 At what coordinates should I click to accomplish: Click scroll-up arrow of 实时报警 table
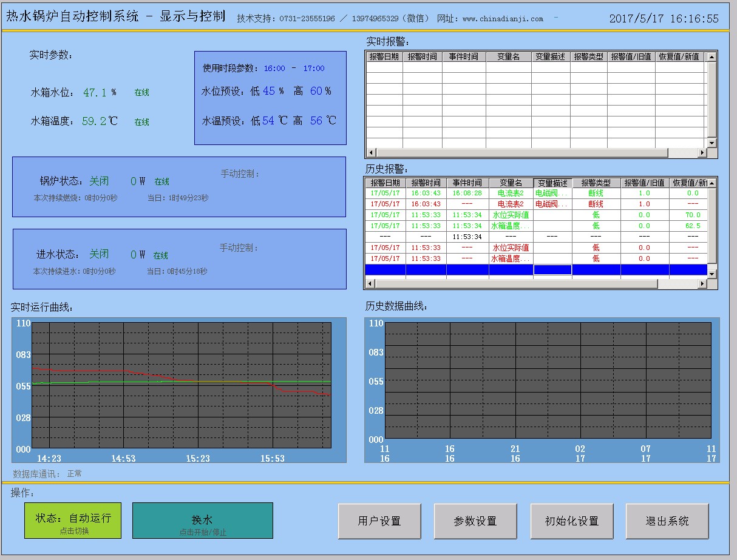[712, 56]
